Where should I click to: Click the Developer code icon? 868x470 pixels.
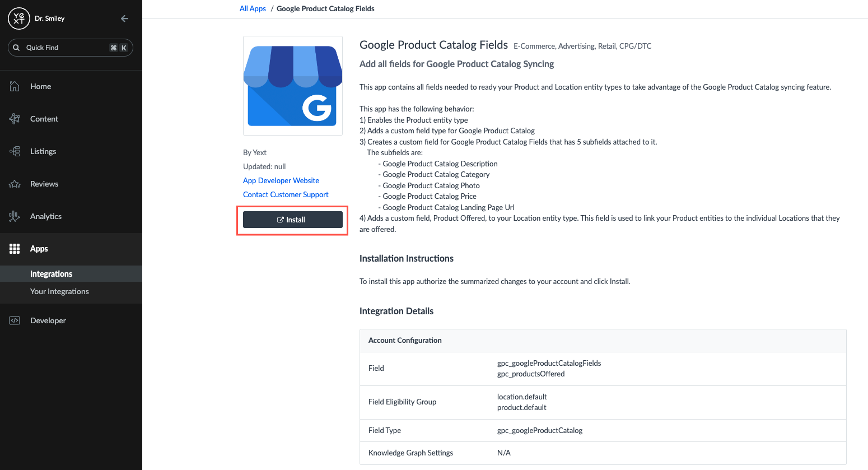[x=15, y=320]
